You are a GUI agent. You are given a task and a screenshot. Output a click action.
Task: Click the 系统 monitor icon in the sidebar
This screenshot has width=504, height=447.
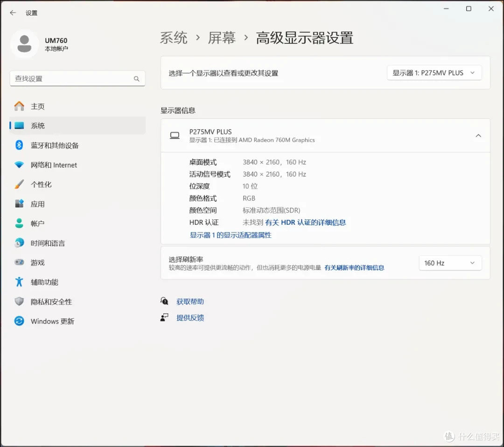pyautogui.click(x=19, y=126)
